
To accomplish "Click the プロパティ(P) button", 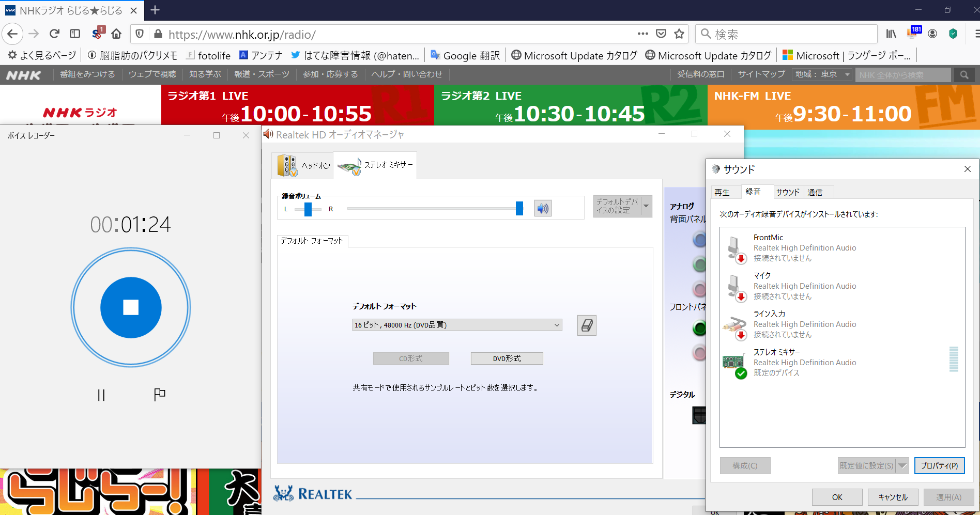I will (x=939, y=465).
